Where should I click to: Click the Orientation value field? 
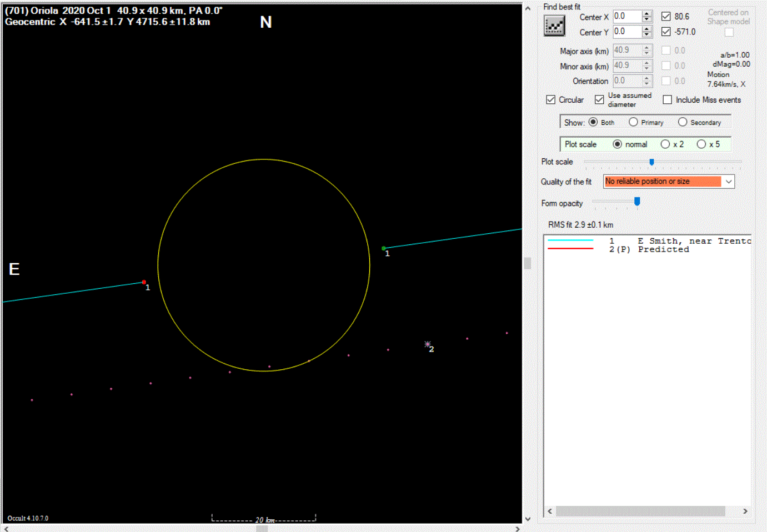[627, 81]
